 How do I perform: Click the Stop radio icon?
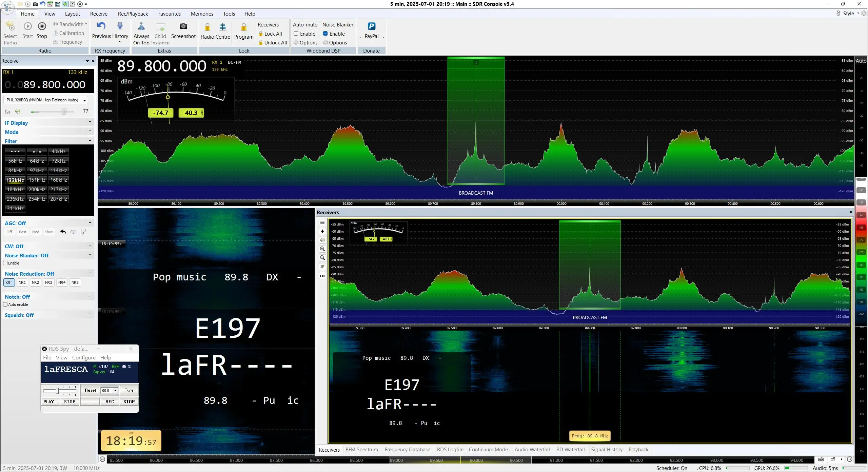click(x=42, y=26)
